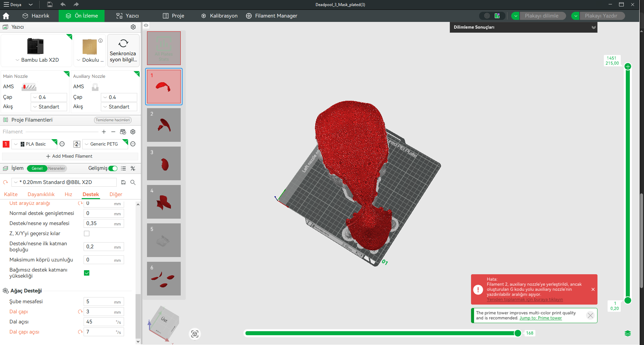
Task: Remove a filament with minus icon
Action: (x=113, y=132)
